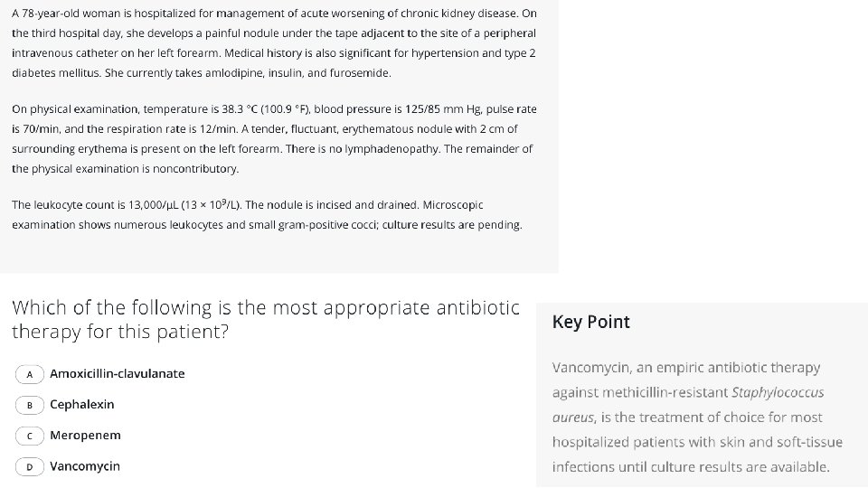
Task: Click the paragraph starting 'The leukocyte count'
Action: (x=267, y=215)
